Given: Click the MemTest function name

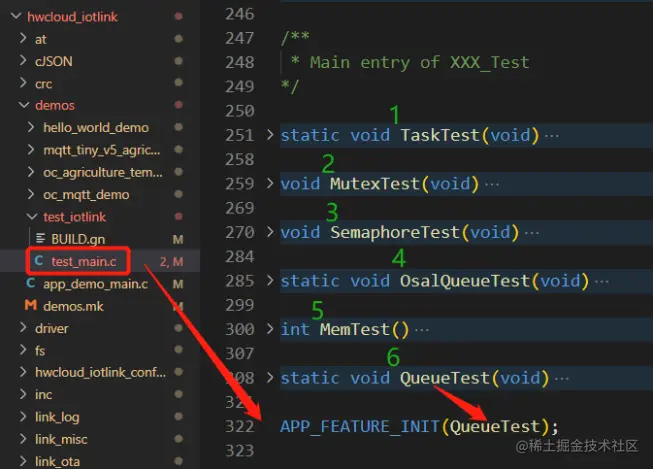Looking at the screenshot, I should pos(355,329).
